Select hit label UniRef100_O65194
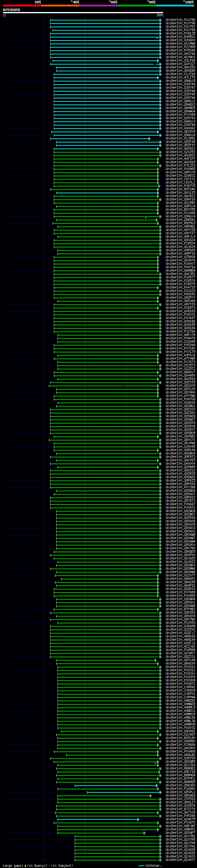Image resolution: width=197 pixels, height=868 pixels. [180, 450]
